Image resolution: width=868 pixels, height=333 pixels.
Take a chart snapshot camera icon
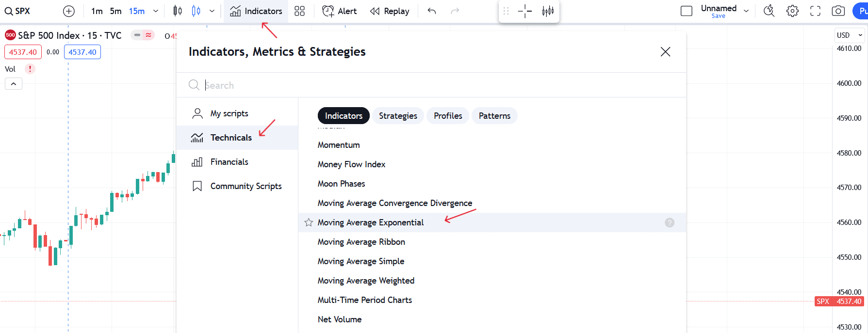[838, 11]
